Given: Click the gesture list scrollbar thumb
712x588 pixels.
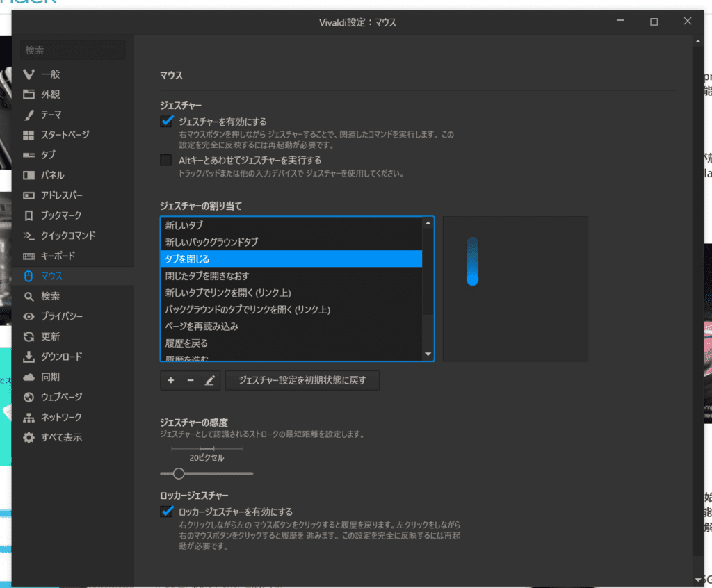Looking at the screenshot, I should point(428,272).
